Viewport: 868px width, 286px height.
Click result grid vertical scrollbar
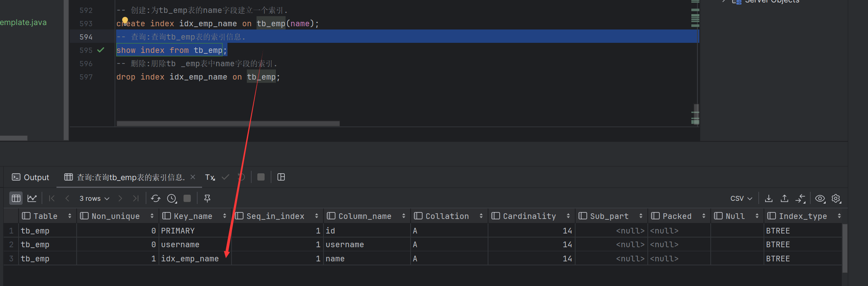[x=845, y=248]
